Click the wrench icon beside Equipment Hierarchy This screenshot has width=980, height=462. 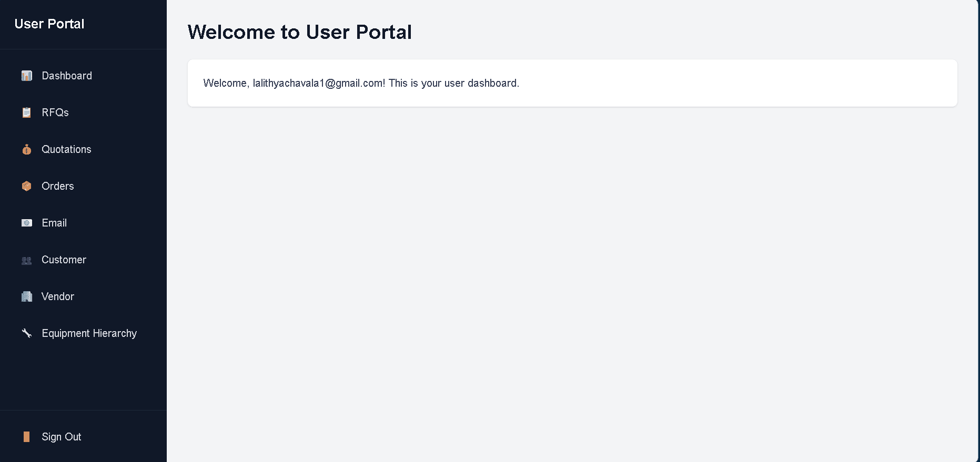pos(27,333)
